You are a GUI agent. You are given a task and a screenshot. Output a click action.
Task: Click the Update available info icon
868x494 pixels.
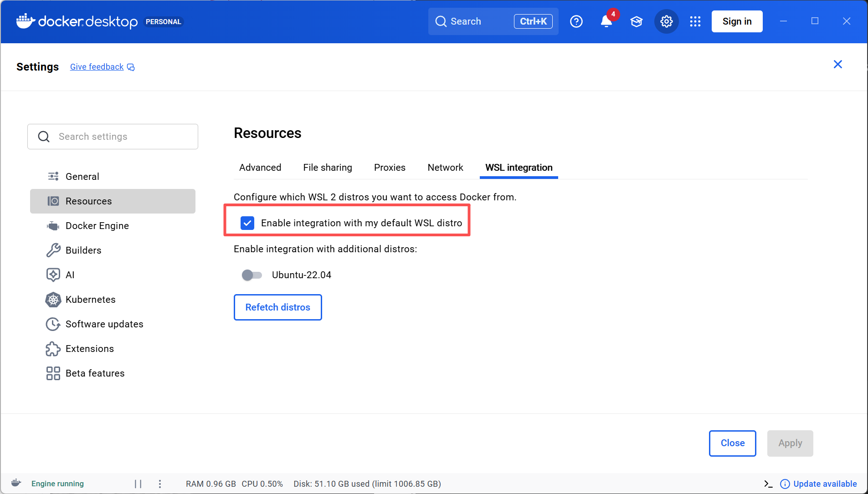point(785,484)
